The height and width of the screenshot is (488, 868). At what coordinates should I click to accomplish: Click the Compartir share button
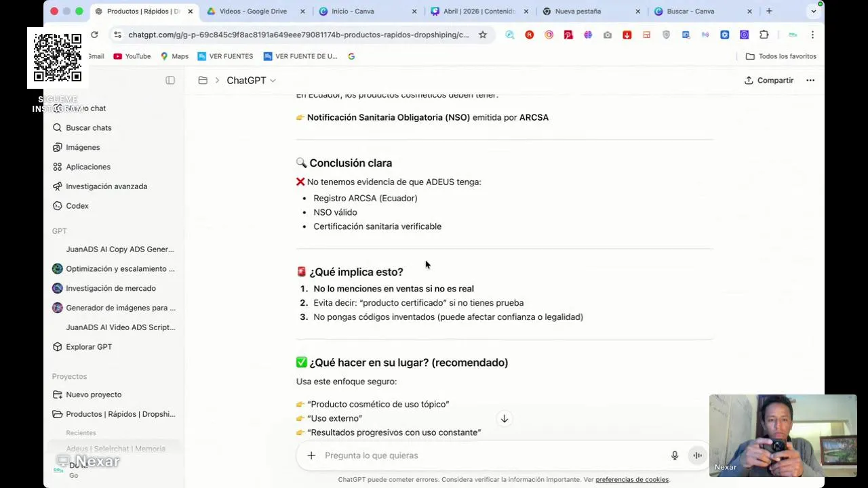point(769,80)
